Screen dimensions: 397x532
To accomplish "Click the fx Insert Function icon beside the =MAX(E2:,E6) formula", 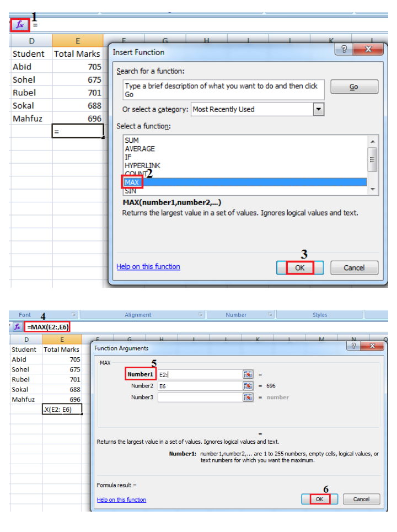I will 18,327.
